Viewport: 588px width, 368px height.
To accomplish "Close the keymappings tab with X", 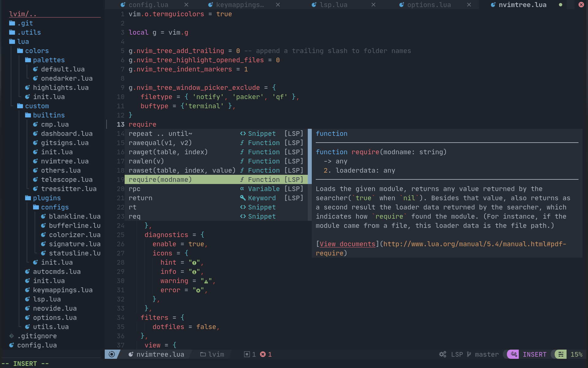I will tap(278, 5).
